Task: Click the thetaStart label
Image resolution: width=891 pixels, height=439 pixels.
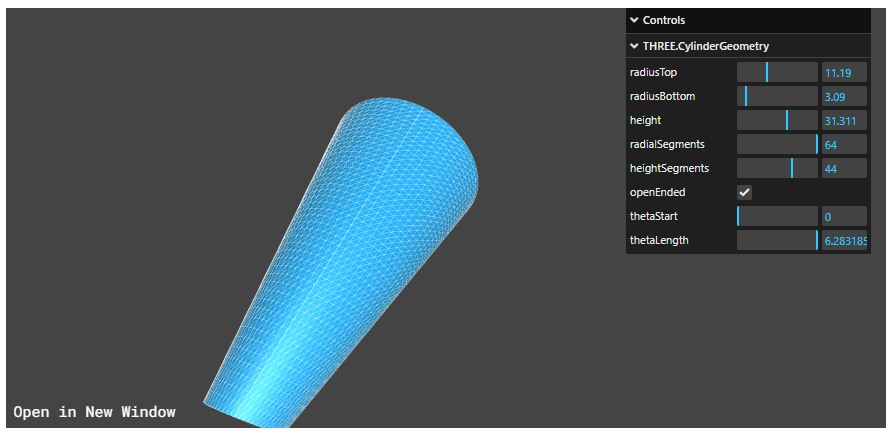Action: (x=653, y=216)
